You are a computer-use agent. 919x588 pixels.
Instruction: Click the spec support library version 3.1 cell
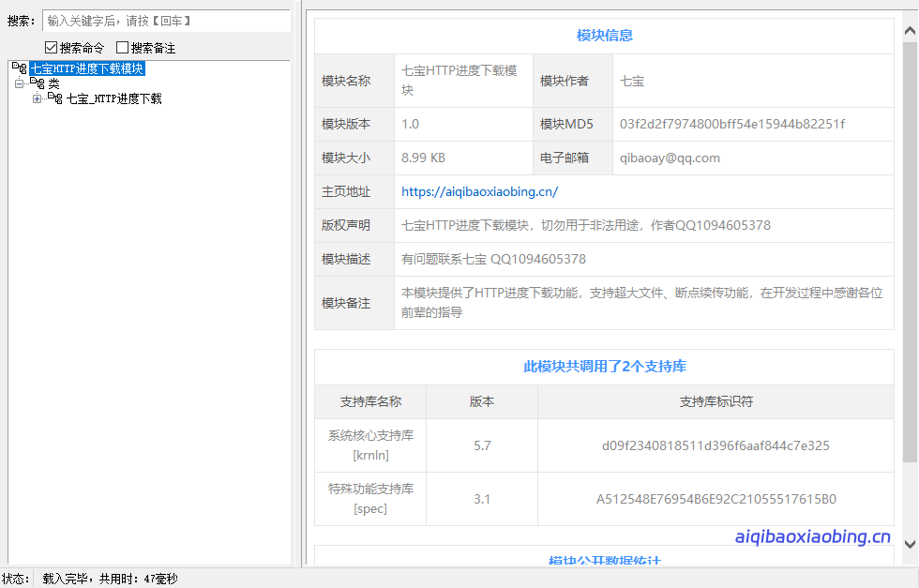coord(481,498)
